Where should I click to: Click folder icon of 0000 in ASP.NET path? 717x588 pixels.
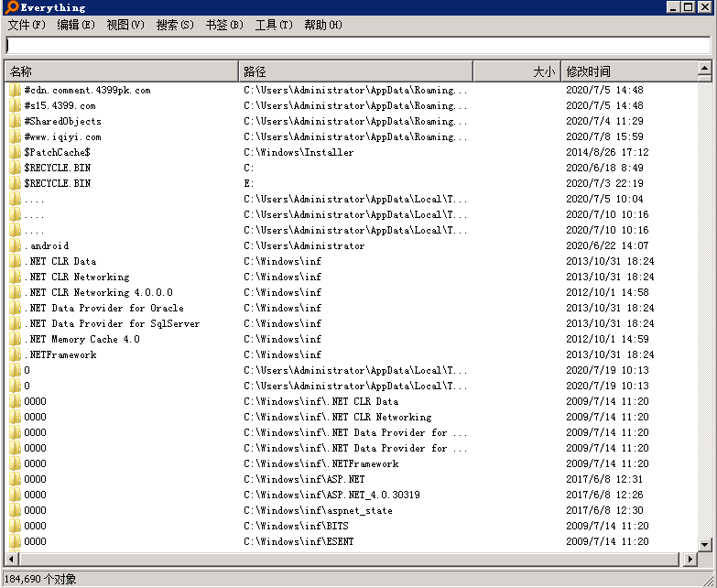[15, 479]
